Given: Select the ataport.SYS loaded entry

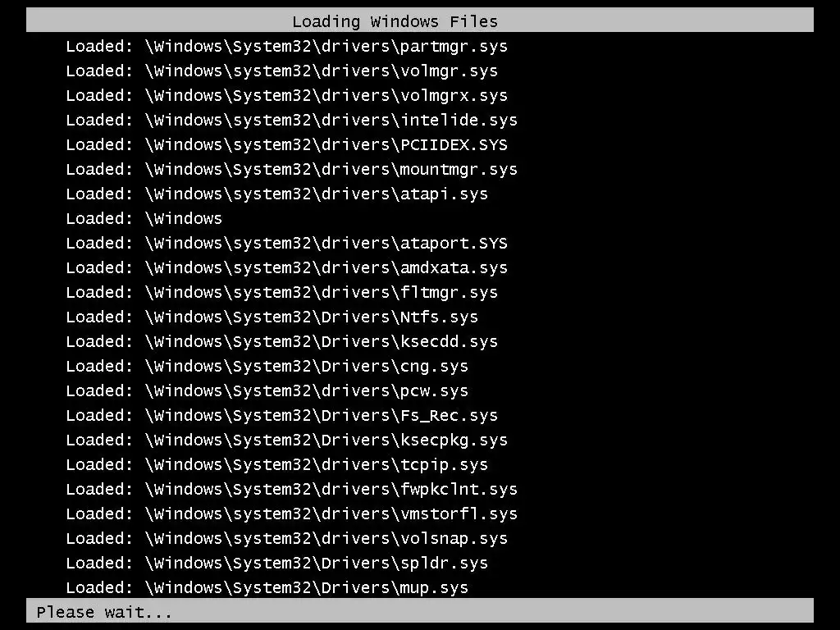Looking at the screenshot, I should 286,244.
